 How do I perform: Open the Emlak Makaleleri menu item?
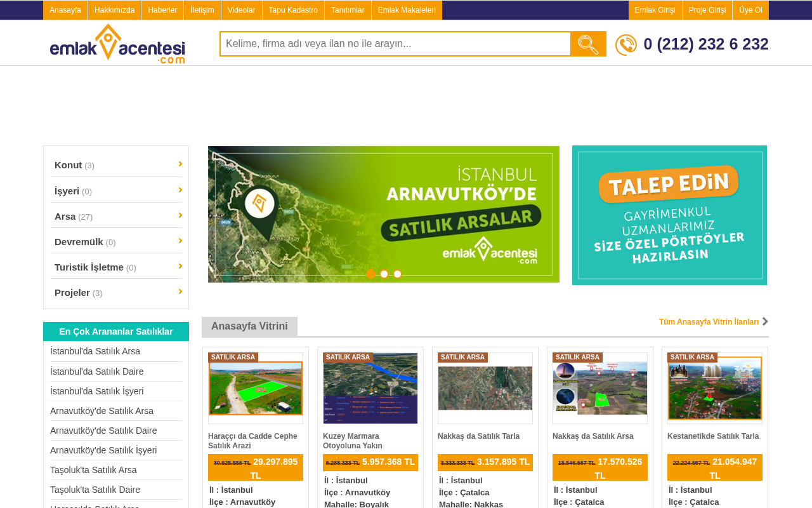(407, 10)
